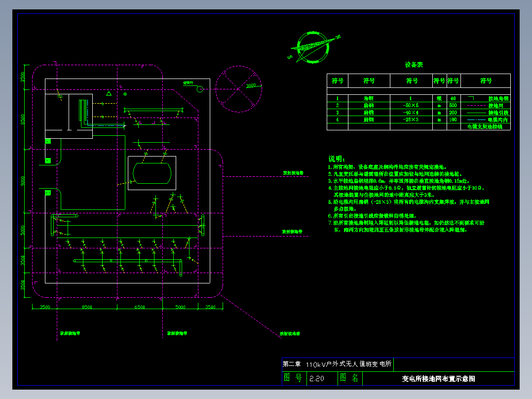Click the quantity 200 table cell
The height and width of the screenshot is (399, 532).
(453, 113)
